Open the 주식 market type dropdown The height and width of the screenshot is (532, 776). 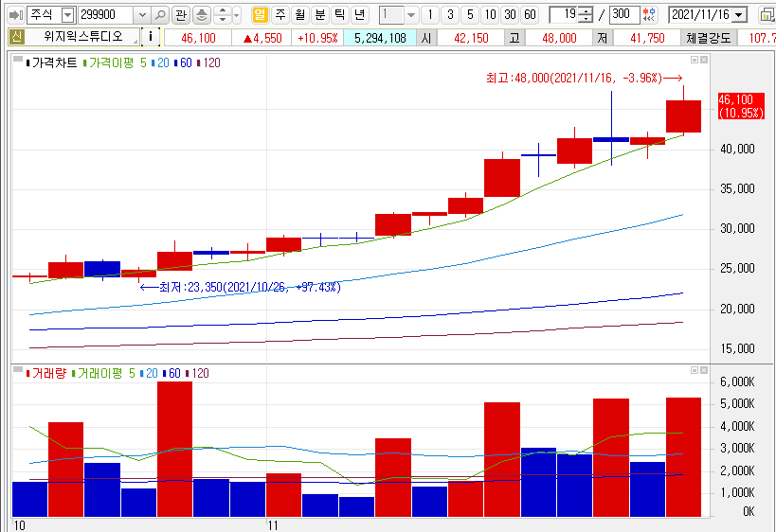(x=68, y=15)
